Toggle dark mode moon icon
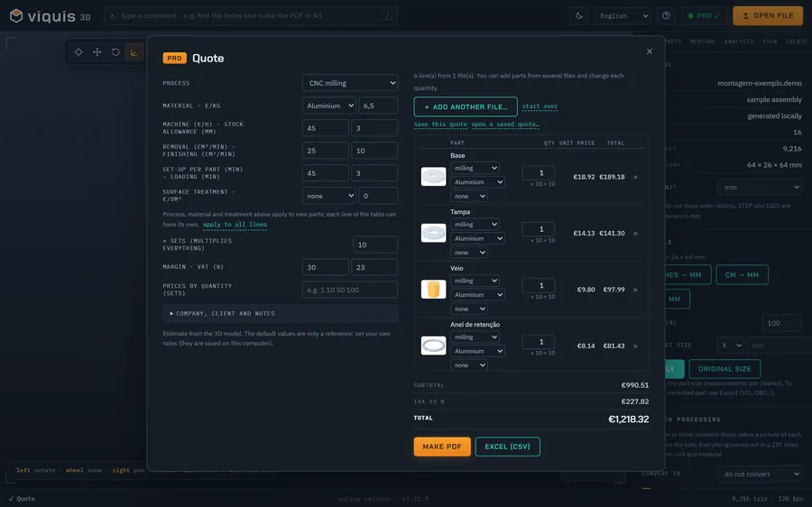Viewport: 812px width, 507px height. [579, 15]
